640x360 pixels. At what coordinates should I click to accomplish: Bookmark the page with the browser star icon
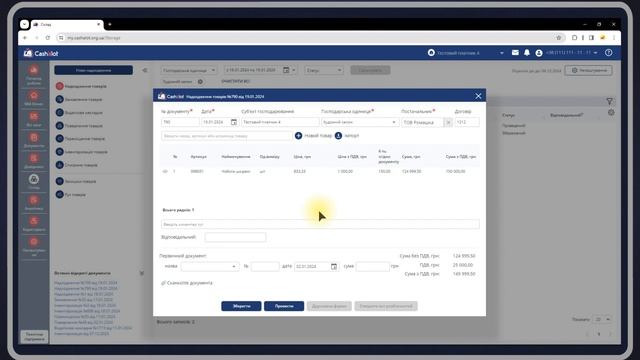point(559,38)
